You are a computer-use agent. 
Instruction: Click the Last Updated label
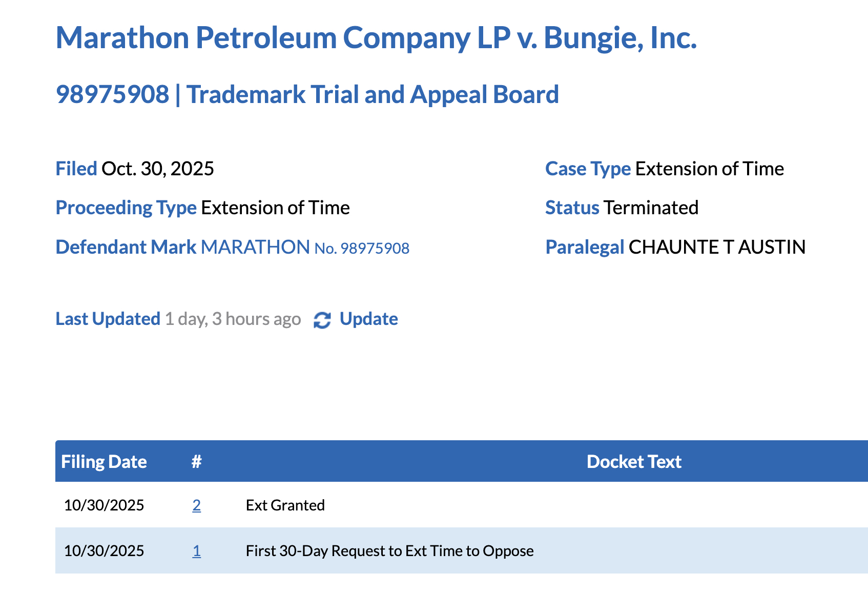click(x=108, y=319)
